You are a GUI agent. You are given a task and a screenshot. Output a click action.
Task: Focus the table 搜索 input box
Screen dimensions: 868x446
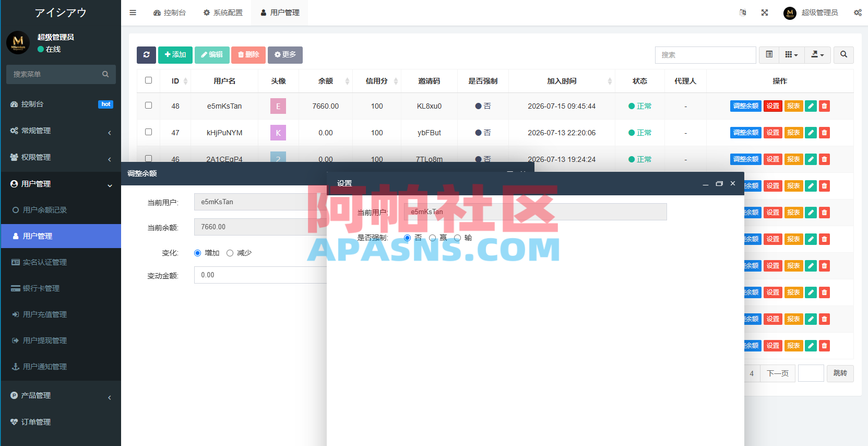tap(705, 55)
